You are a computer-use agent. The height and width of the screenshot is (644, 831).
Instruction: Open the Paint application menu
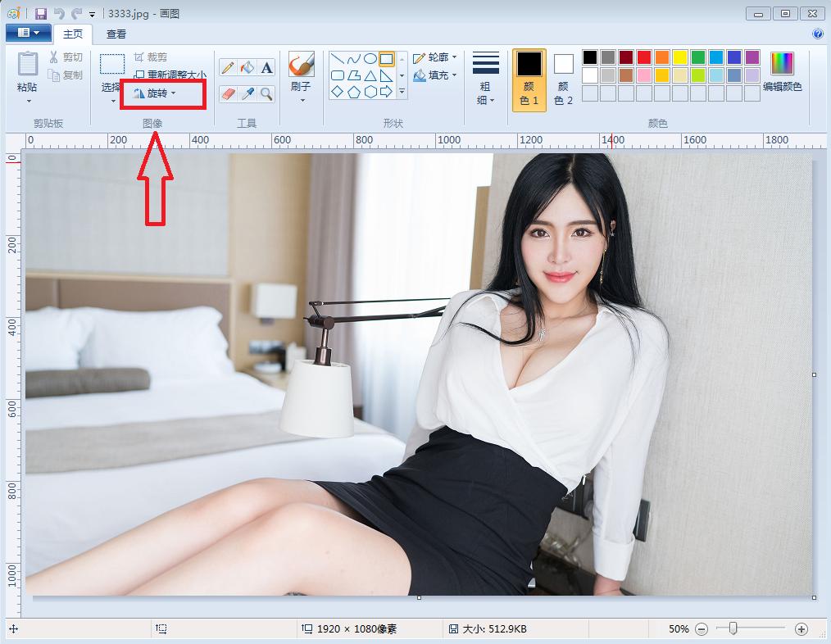[27, 31]
